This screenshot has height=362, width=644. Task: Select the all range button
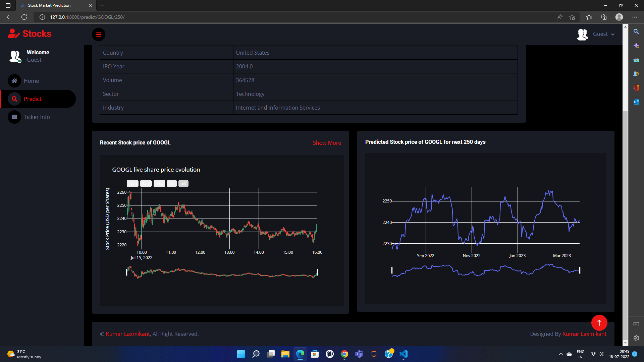(x=183, y=183)
